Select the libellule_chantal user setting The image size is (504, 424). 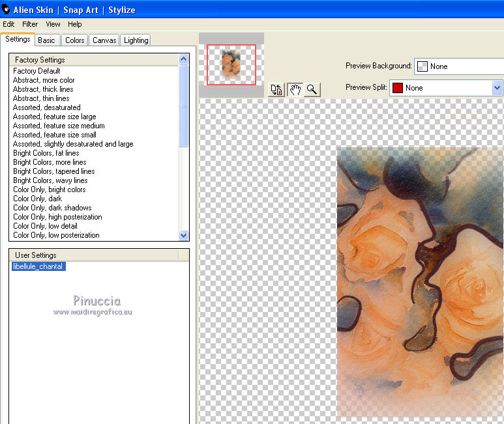click(38, 266)
